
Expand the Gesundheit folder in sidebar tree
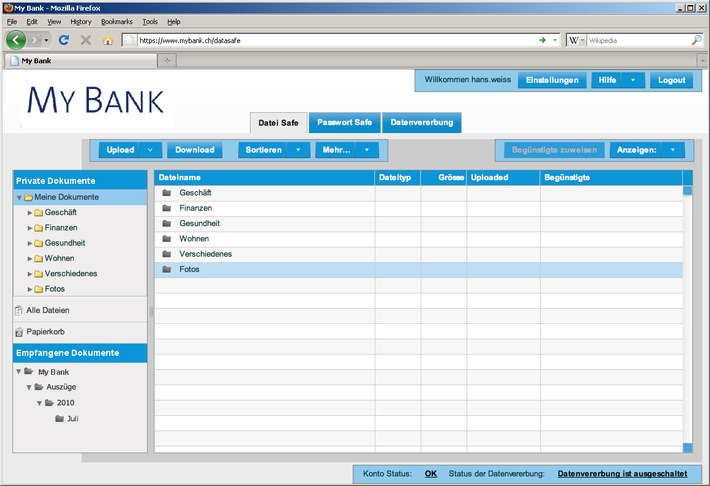coord(30,243)
